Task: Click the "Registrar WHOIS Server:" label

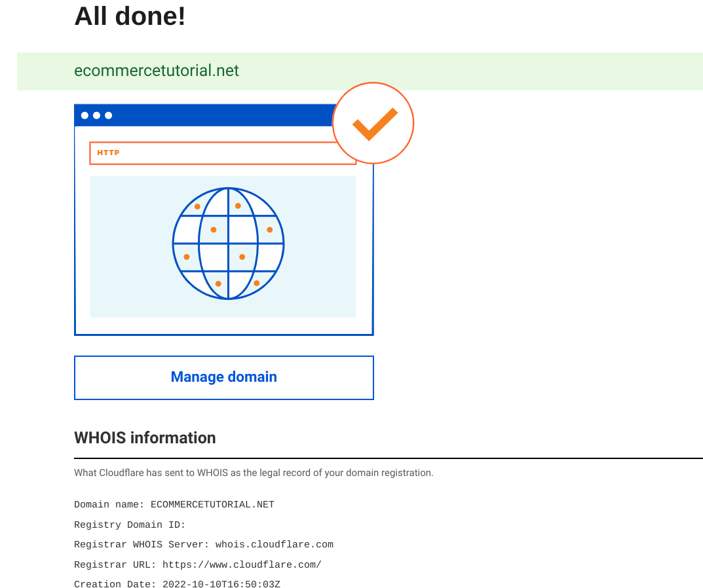Action: pyautogui.click(x=142, y=545)
